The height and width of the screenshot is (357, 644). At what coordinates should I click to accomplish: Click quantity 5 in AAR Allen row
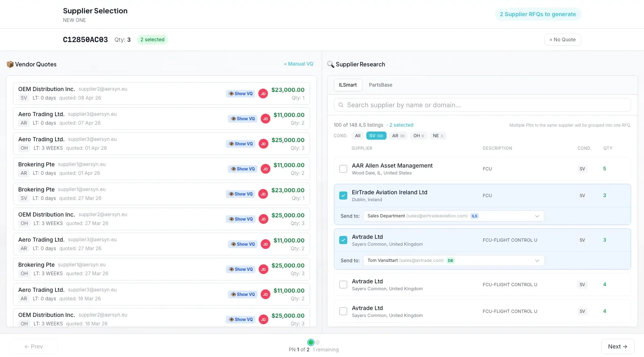[x=605, y=169]
